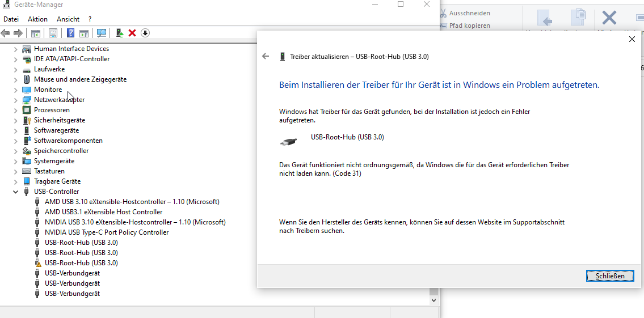Click the delete X icon in Explorer ribbon
644x318 pixels.
[x=609, y=18]
